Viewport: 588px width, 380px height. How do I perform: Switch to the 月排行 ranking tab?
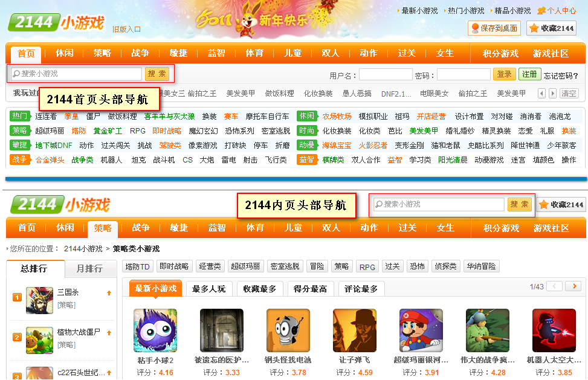point(85,269)
